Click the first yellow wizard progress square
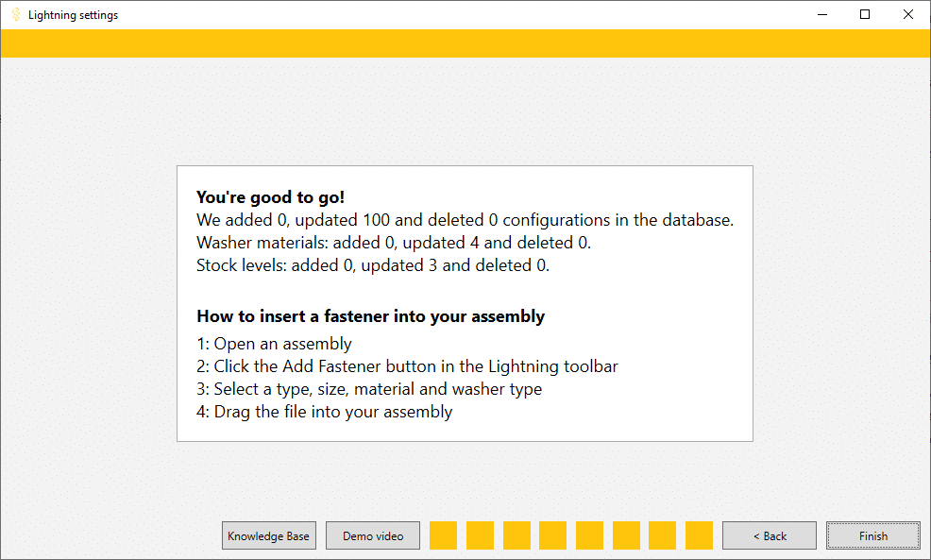This screenshot has height=560, width=931. (443, 535)
